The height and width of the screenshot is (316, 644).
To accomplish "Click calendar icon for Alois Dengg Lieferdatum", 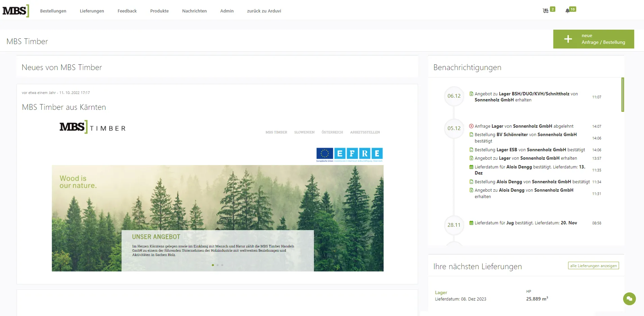I will (x=471, y=167).
